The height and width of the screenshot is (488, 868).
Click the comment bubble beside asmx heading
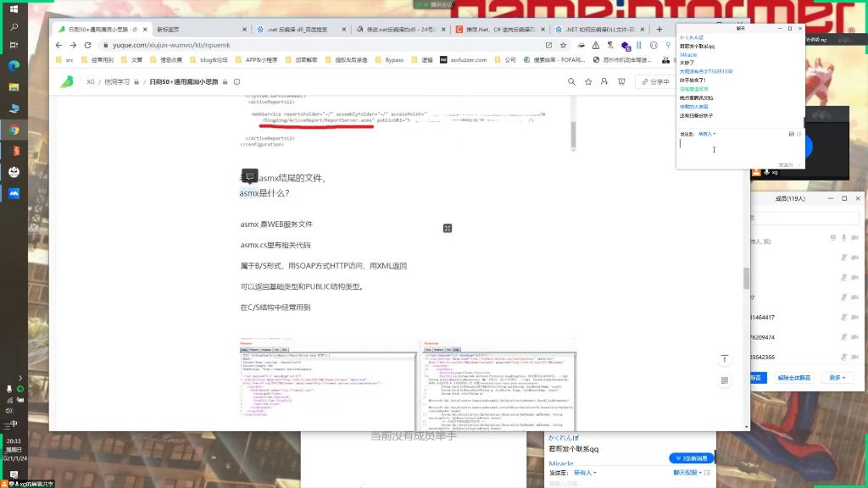[x=250, y=176]
